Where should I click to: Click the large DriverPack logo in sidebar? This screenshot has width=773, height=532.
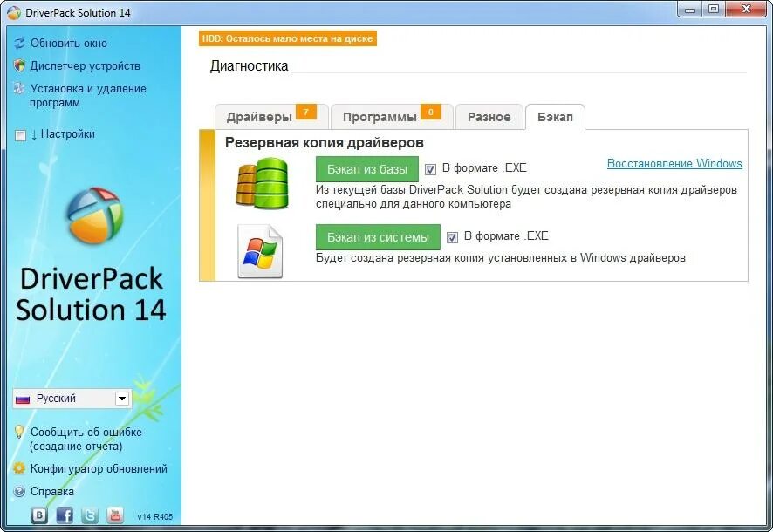(x=94, y=215)
